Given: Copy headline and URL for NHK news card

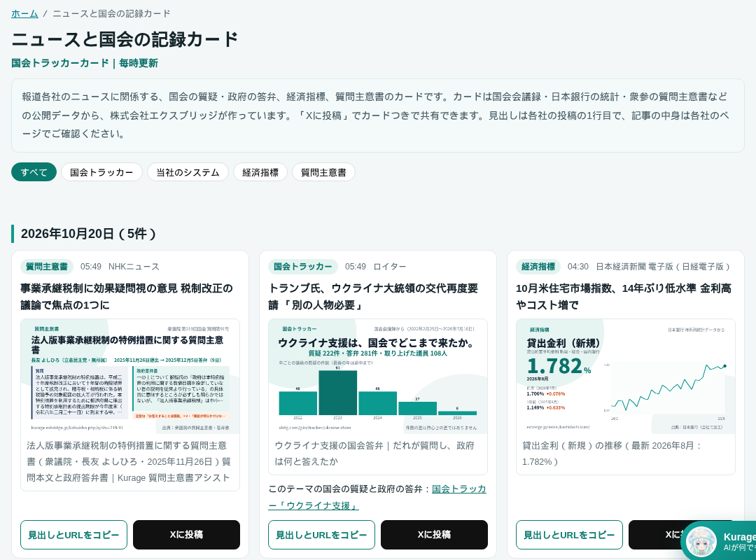Looking at the screenshot, I should tap(73, 534).
